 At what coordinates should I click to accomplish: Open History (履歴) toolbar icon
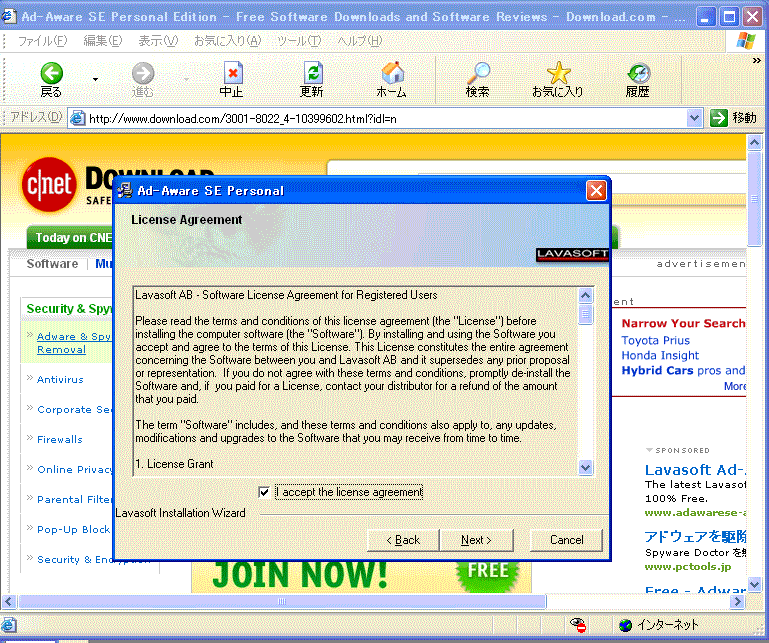tap(638, 79)
